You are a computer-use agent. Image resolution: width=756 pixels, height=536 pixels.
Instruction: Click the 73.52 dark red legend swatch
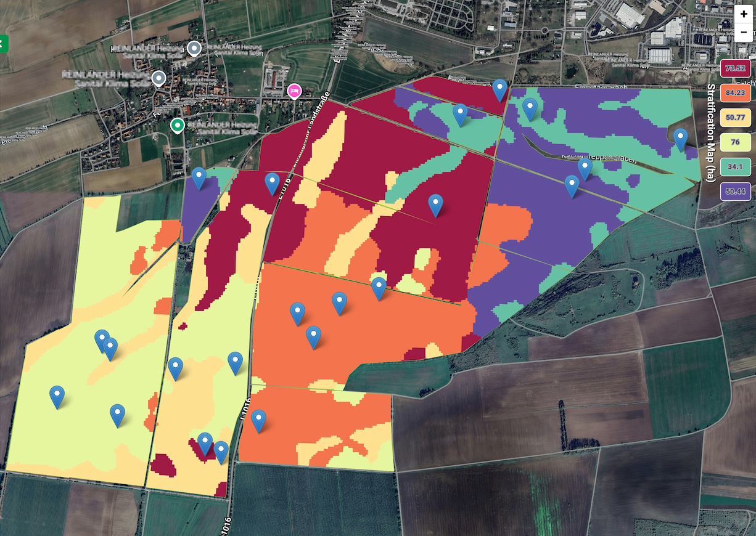tap(735, 68)
